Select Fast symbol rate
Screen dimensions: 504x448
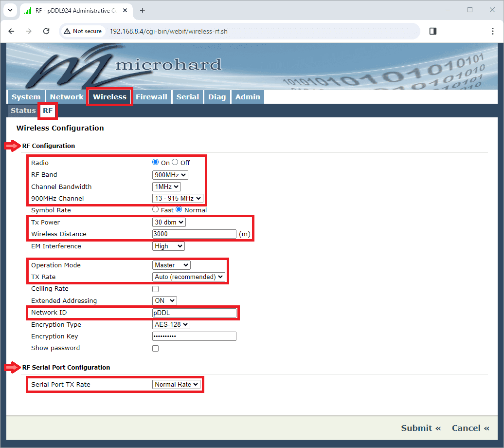156,210
